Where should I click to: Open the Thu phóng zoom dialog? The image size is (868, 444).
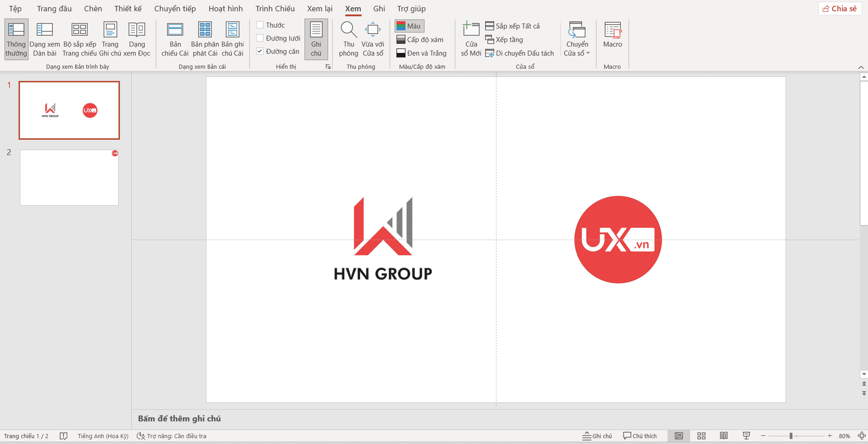point(348,39)
